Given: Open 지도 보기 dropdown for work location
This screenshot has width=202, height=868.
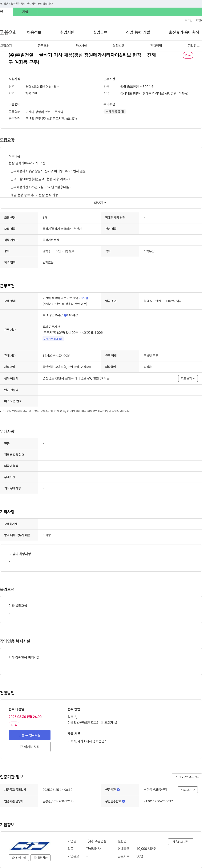Looking at the screenshot, I should tap(188, 378).
